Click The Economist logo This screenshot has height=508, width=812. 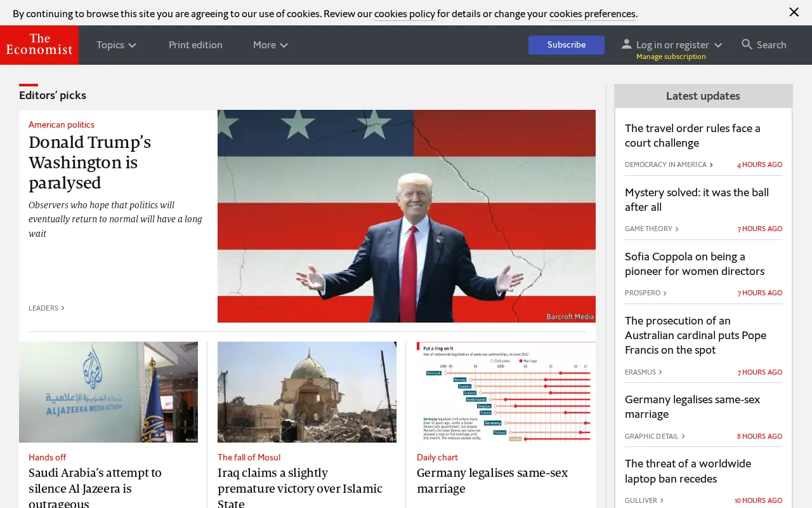coord(39,45)
